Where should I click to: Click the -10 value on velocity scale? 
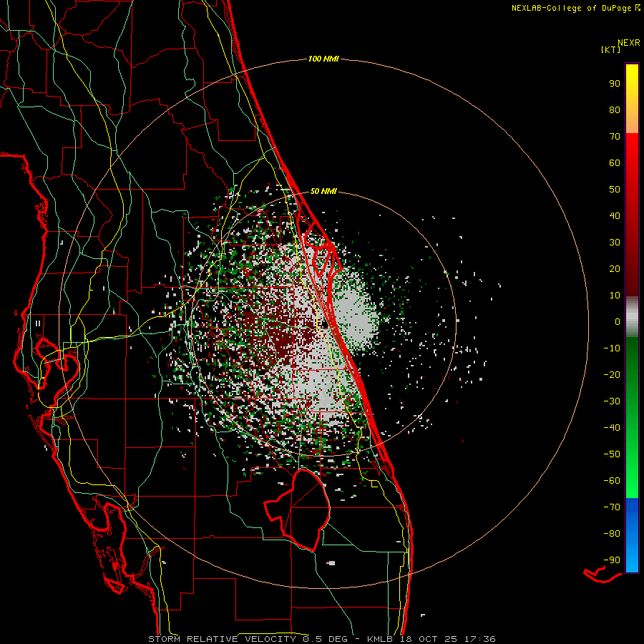pyautogui.click(x=612, y=348)
